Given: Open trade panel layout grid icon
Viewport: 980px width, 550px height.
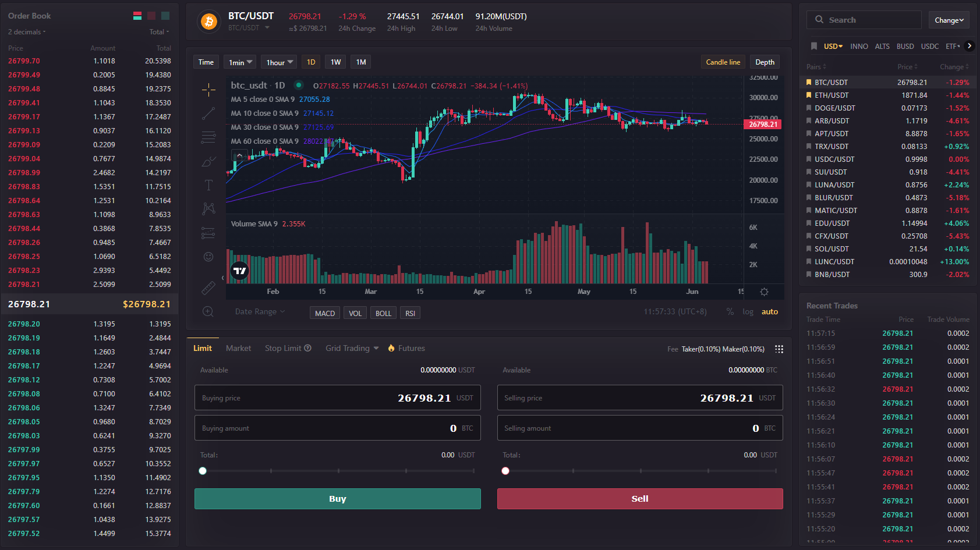Looking at the screenshot, I should [x=779, y=349].
